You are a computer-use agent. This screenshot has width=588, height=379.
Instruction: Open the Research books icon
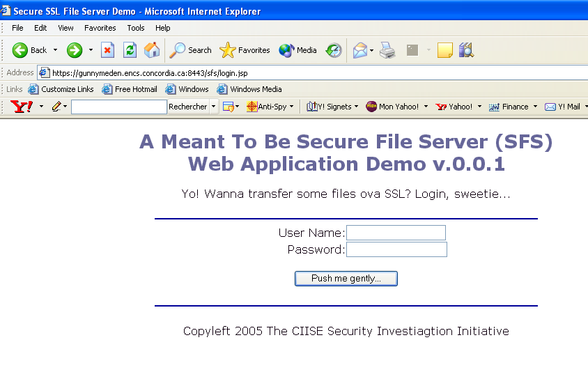466,50
